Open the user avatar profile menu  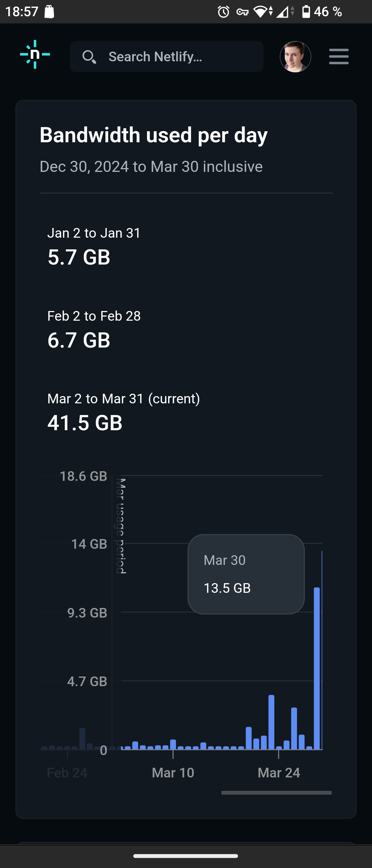[295, 57]
